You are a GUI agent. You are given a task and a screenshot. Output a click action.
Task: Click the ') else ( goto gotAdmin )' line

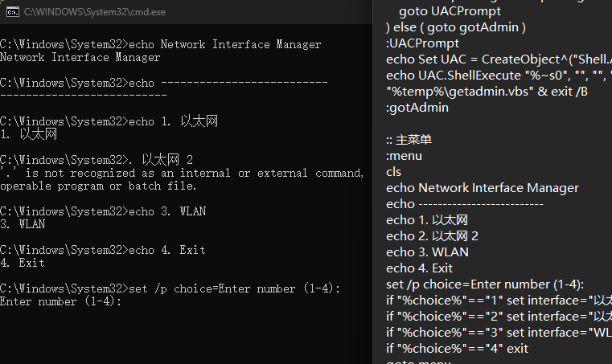(x=455, y=27)
